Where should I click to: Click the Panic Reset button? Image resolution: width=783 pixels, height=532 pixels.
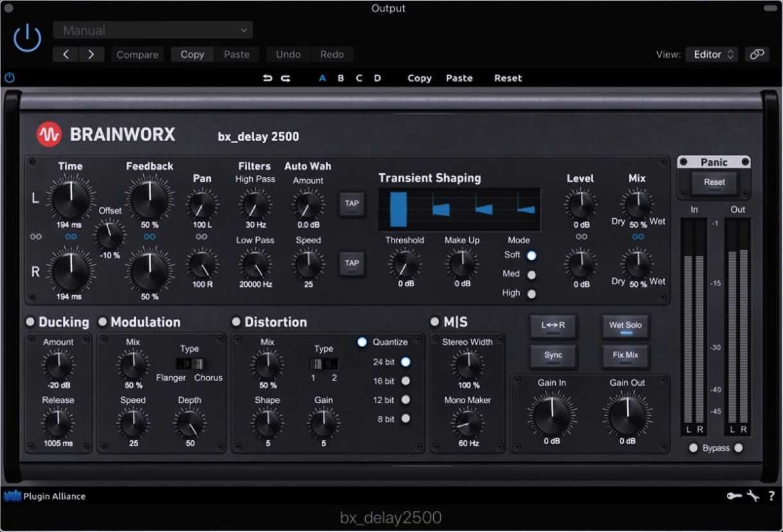point(714,183)
